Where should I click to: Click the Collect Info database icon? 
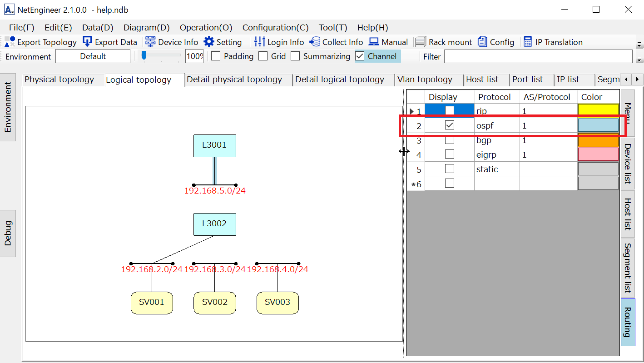click(x=315, y=42)
